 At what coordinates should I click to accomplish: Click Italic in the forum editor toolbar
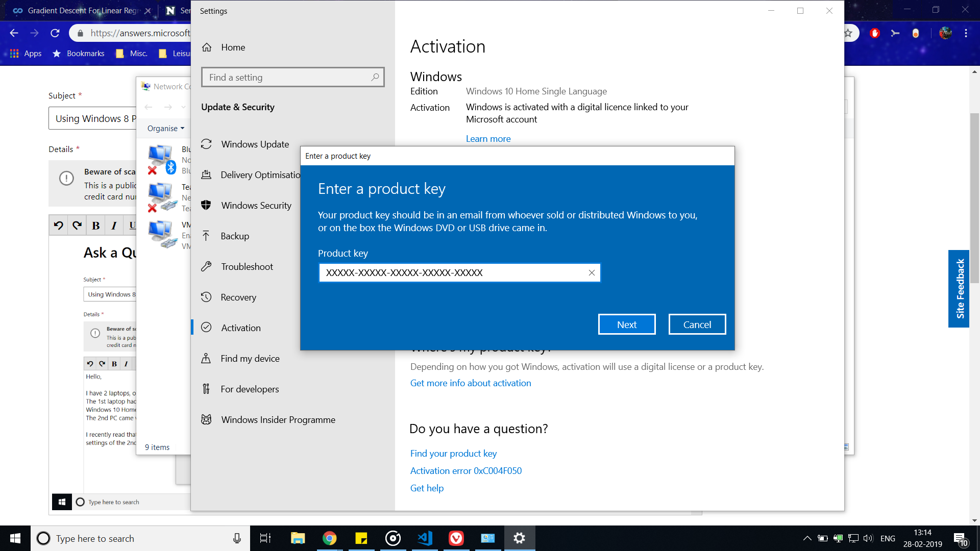click(114, 226)
